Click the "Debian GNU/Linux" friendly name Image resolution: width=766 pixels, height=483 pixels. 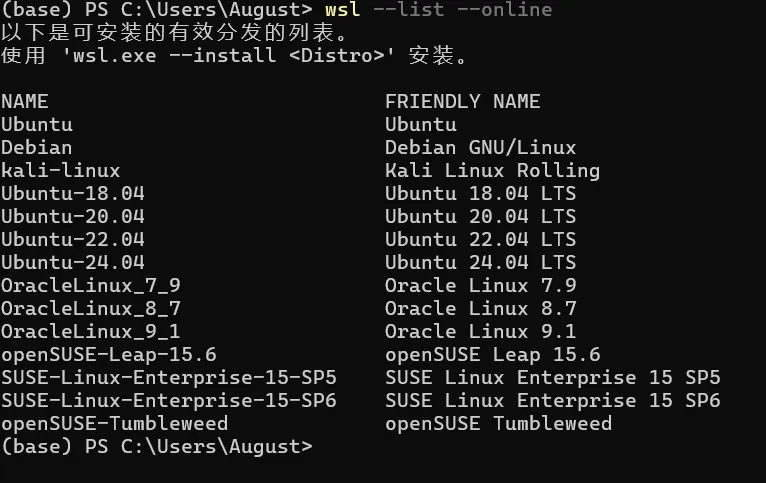(480, 147)
